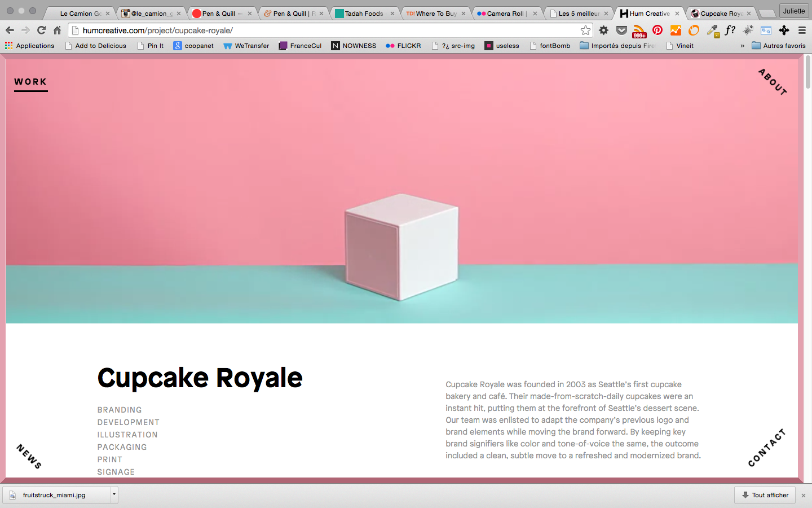Click the PACKAGING category label

click(122, 447)
